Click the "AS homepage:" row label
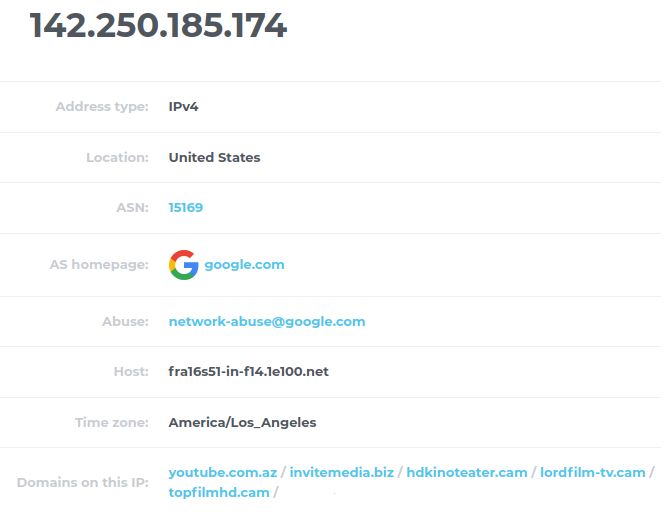 point(99,265)
